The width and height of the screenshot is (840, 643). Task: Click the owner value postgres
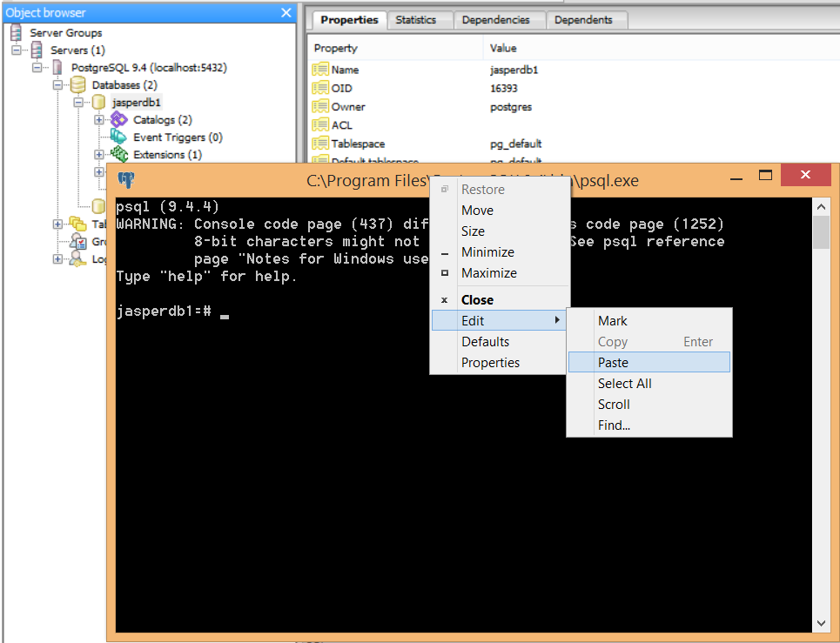coord(511,107)
